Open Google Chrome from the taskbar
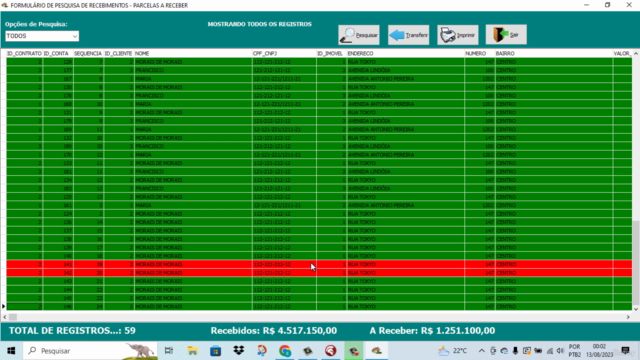640x360 pixels. coord(285,351)
